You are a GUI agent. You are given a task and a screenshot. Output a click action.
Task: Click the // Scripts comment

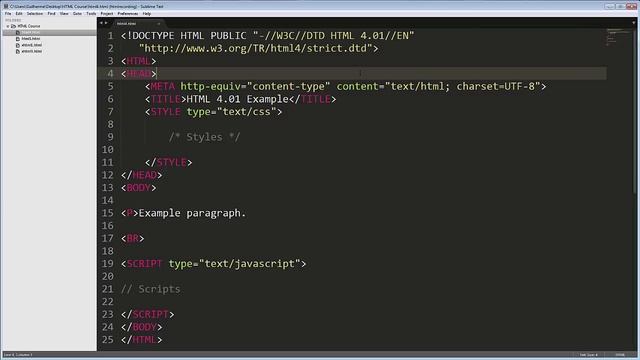(x=151, y=289)
